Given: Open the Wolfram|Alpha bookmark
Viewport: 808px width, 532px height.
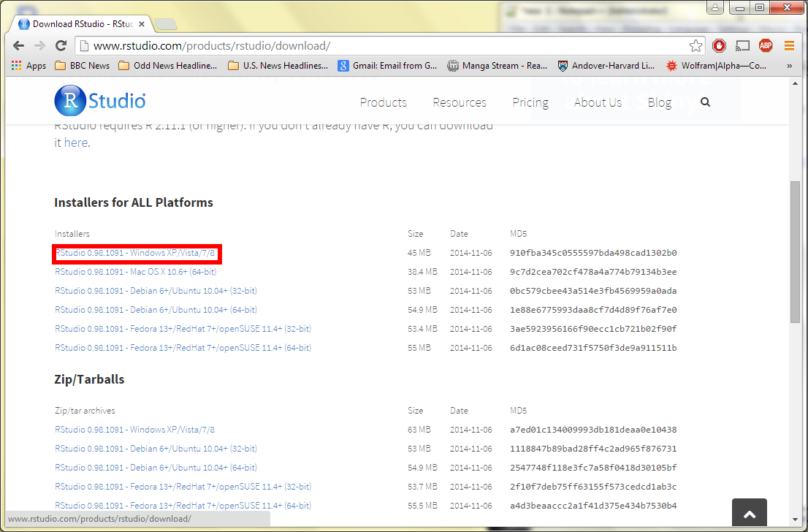Looking at the screenshot, I should click(716, 66).
